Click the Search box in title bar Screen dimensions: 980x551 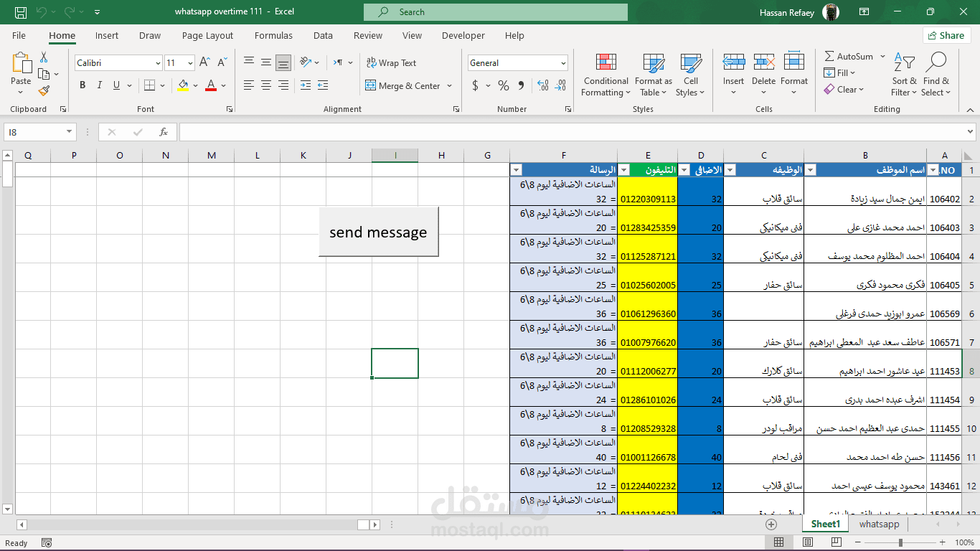[x=496, y=12]
